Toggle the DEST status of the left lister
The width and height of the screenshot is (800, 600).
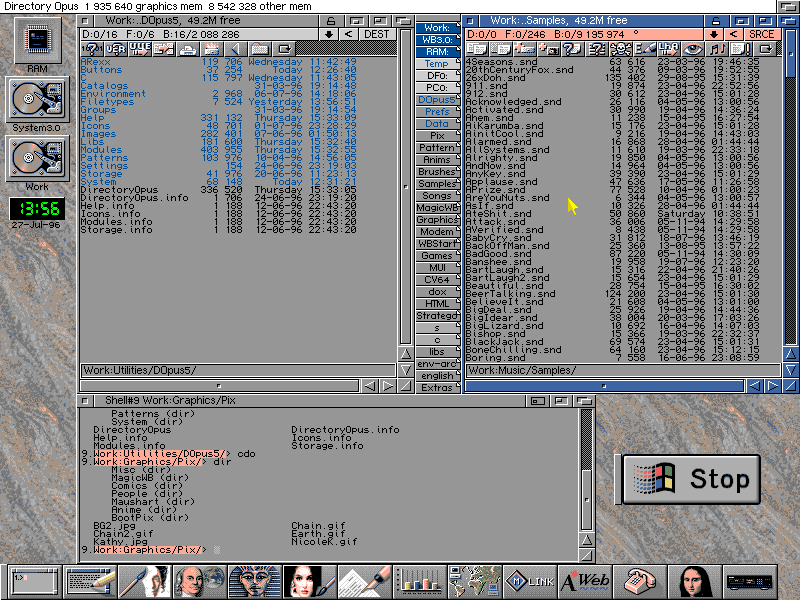(376, 34)
